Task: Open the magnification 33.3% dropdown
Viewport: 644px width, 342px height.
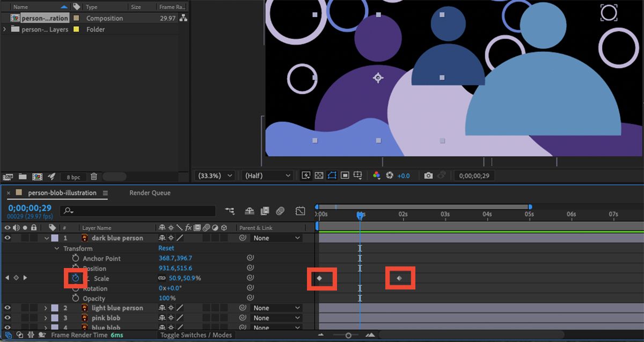Action: click(x=216, y=176)
